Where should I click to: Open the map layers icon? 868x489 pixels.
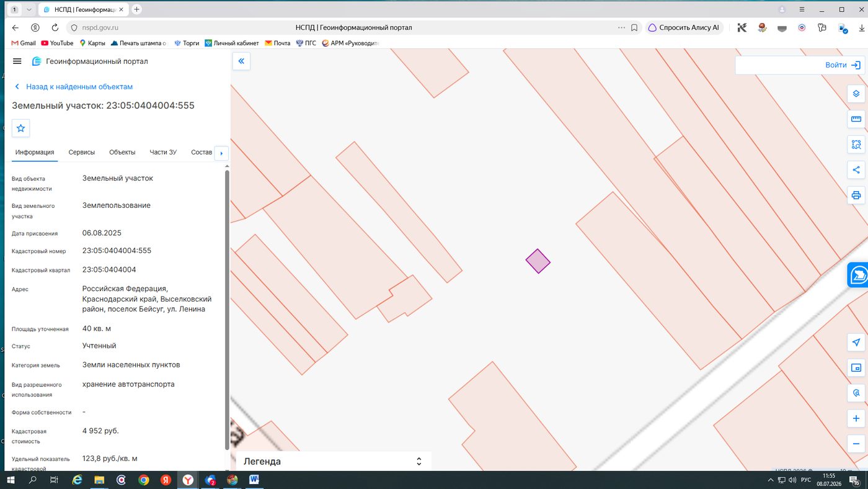coord(856,94)
